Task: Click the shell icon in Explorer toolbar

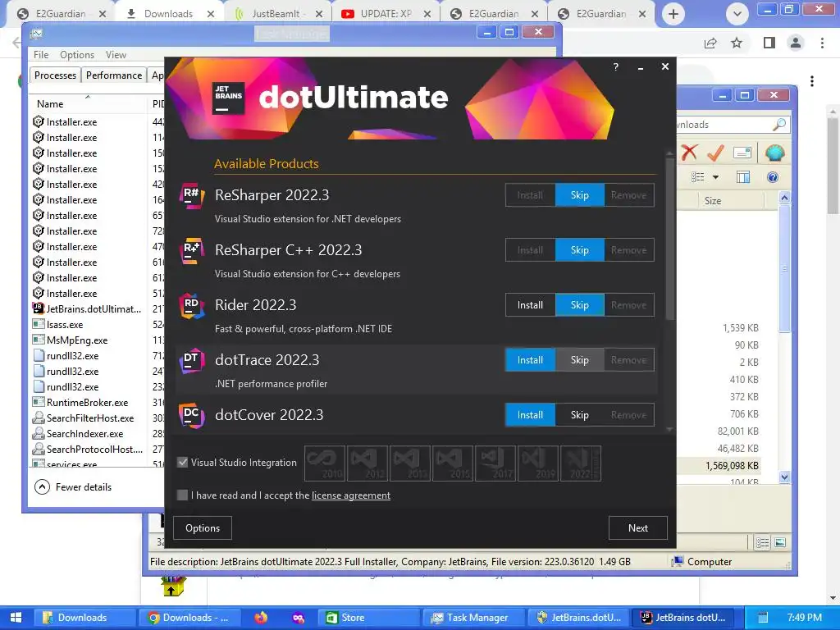Action: [x=774, y=153]
